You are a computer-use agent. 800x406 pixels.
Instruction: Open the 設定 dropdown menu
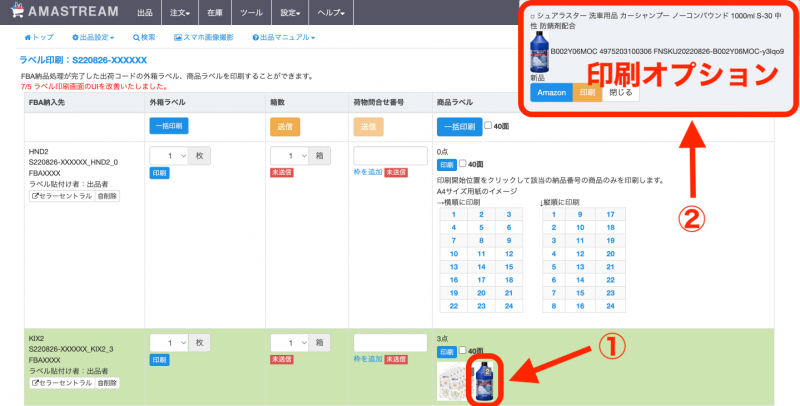click(290, 13)
